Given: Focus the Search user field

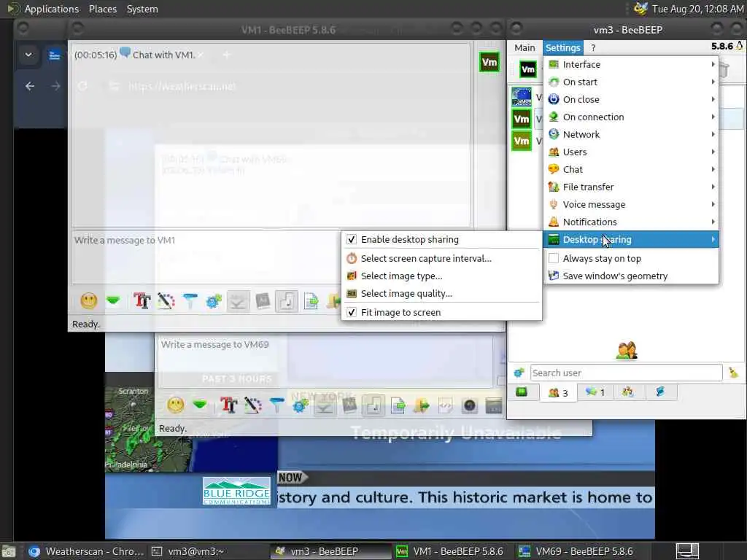Looking at the screenshot, I should 626,373.
